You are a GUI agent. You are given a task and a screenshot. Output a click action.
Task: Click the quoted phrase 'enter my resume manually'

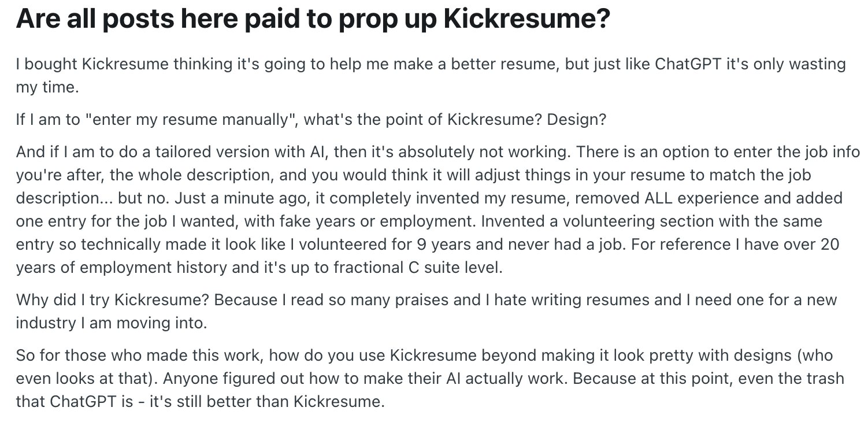(191, 120)
